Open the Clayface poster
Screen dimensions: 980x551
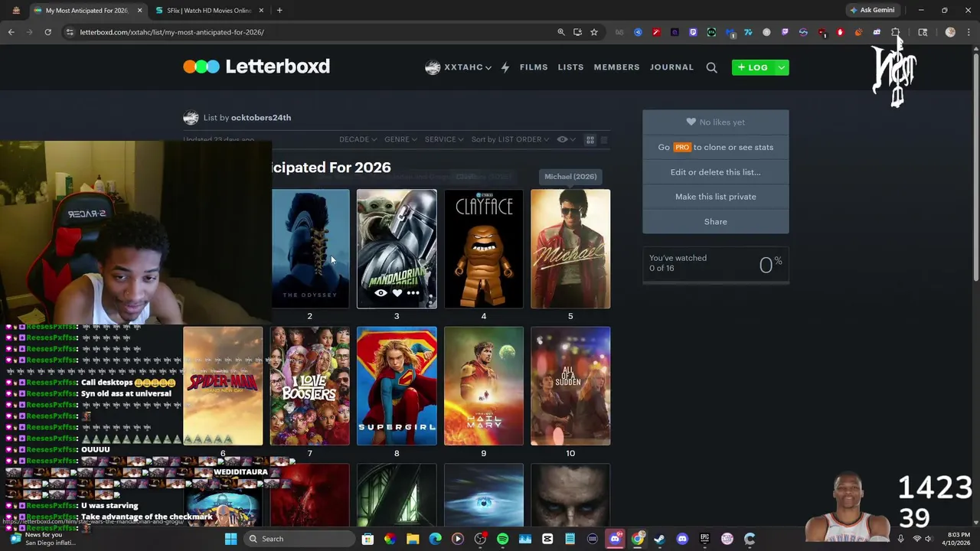tap(484, 249)
